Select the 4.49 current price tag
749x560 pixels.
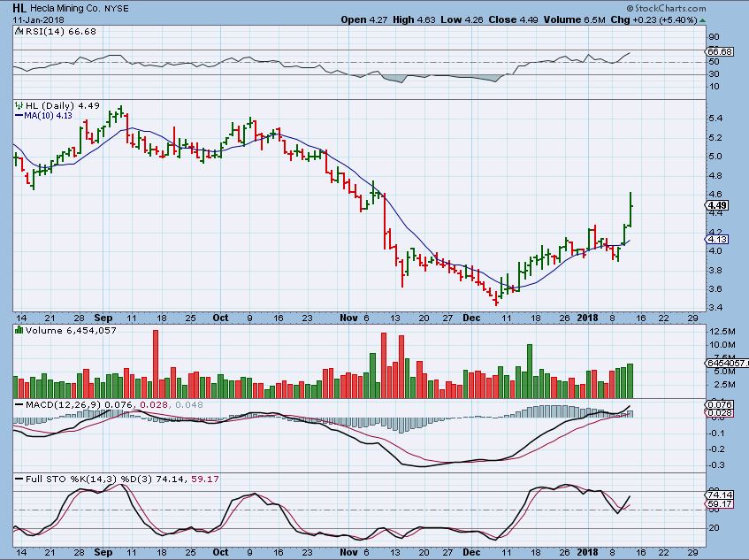(717, 205)
